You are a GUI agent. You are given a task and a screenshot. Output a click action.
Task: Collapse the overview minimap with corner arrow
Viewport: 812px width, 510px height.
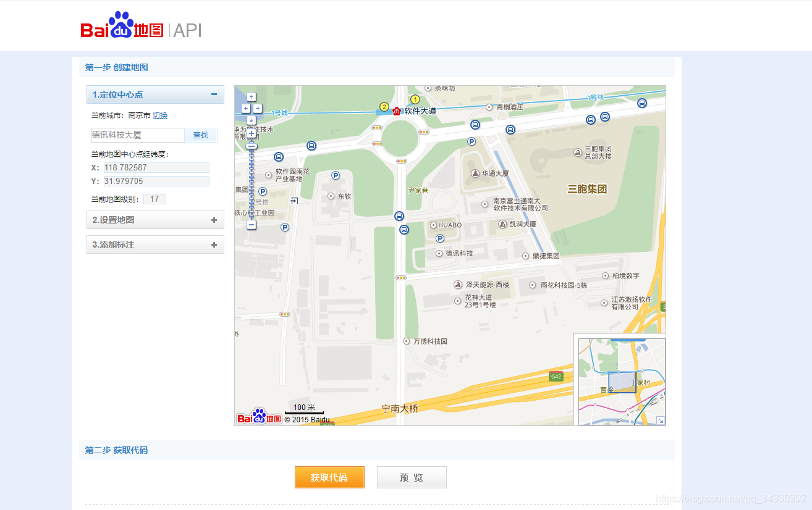pos(661,420)
